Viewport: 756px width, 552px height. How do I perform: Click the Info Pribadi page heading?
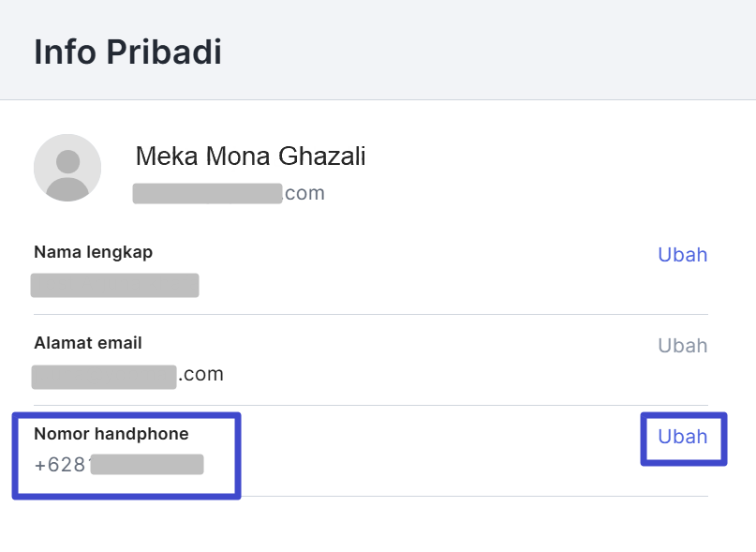coord(127,52)
